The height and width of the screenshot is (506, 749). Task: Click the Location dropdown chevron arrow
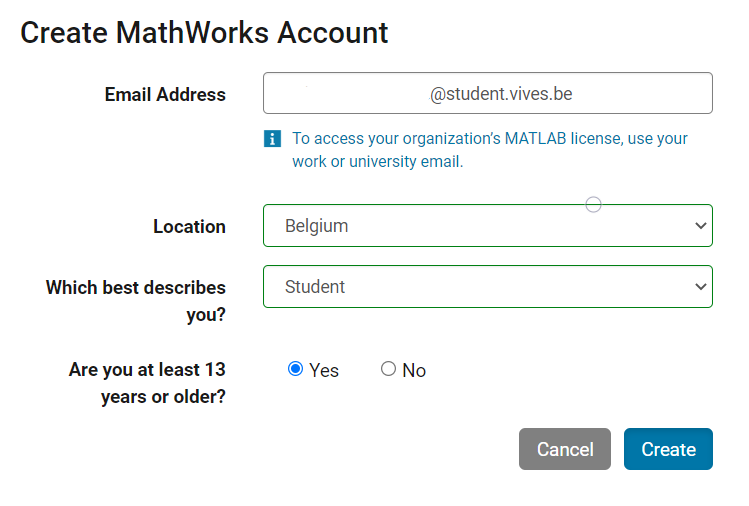(x=700, y=226)
